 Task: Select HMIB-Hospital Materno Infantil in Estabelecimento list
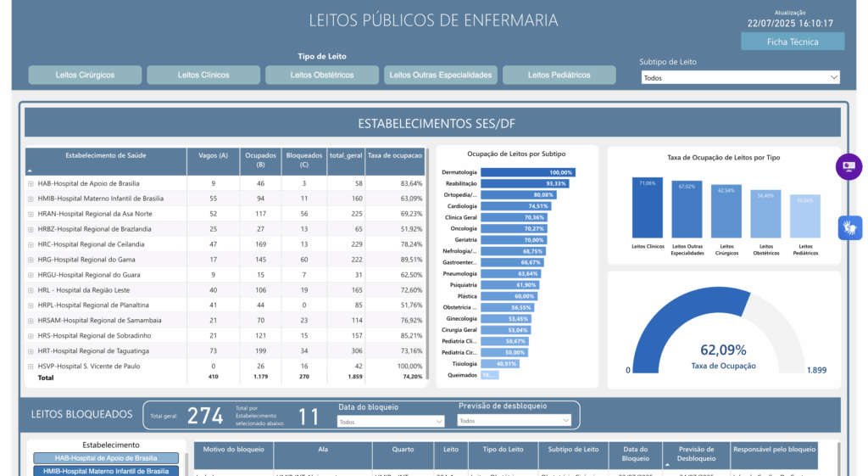pos(106,471)
